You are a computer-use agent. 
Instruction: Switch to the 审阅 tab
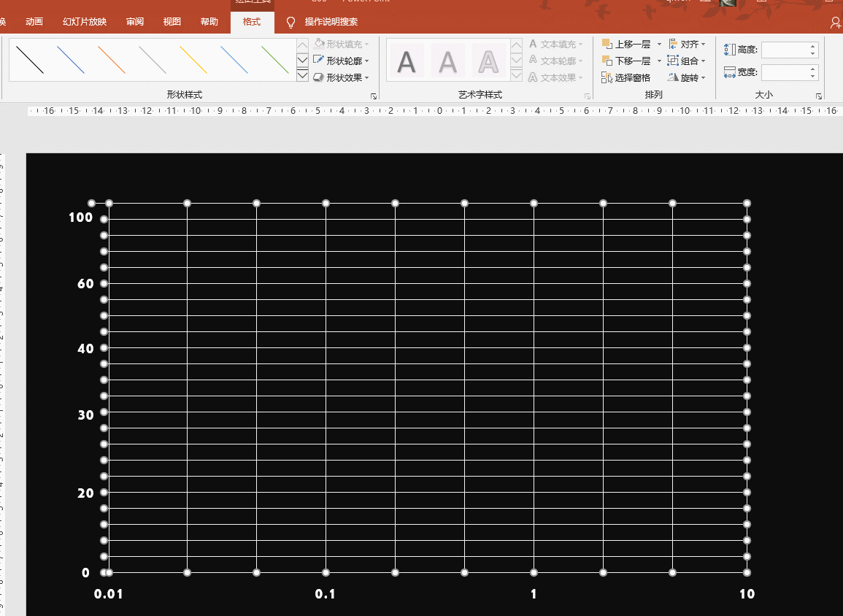click(x=135, y=22)
